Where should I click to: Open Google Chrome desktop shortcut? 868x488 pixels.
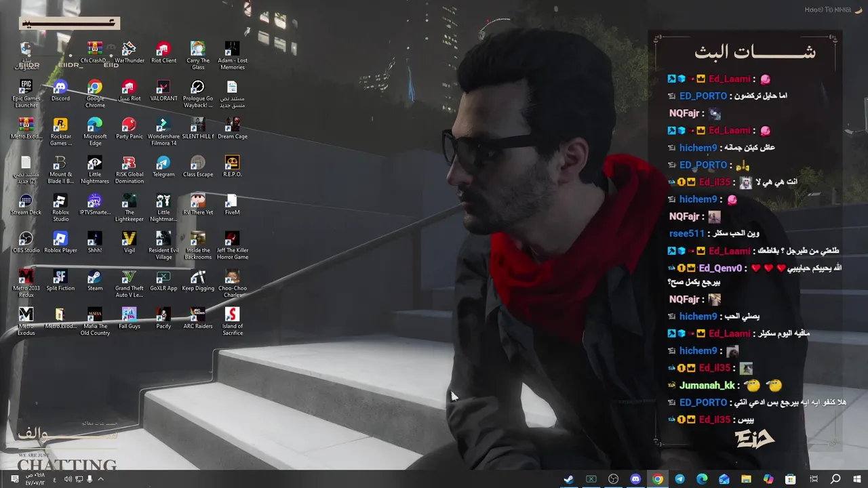[95, 94]
